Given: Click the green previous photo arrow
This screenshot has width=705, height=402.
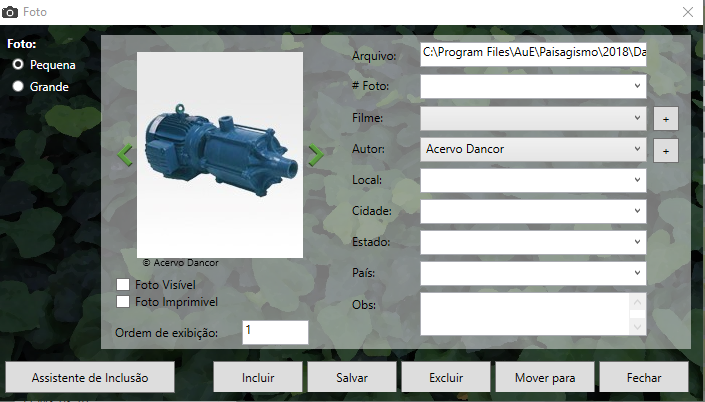Looking at the screenshot, I should coord(125,155).
